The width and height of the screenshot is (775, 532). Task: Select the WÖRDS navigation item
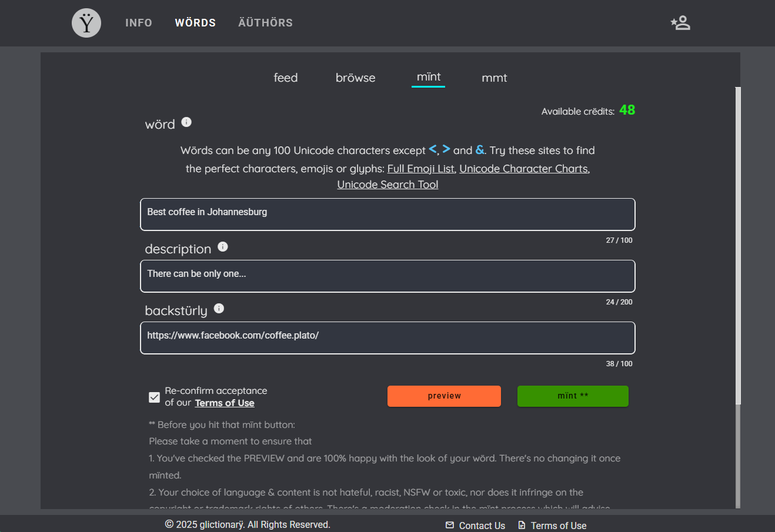[195, 23]
